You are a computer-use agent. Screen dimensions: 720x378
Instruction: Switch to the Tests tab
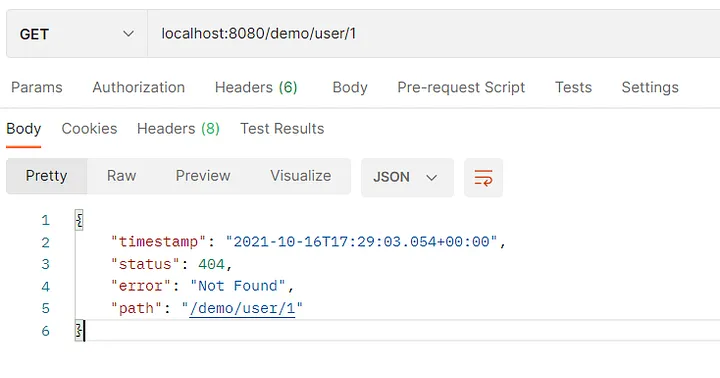coord(573,87)
